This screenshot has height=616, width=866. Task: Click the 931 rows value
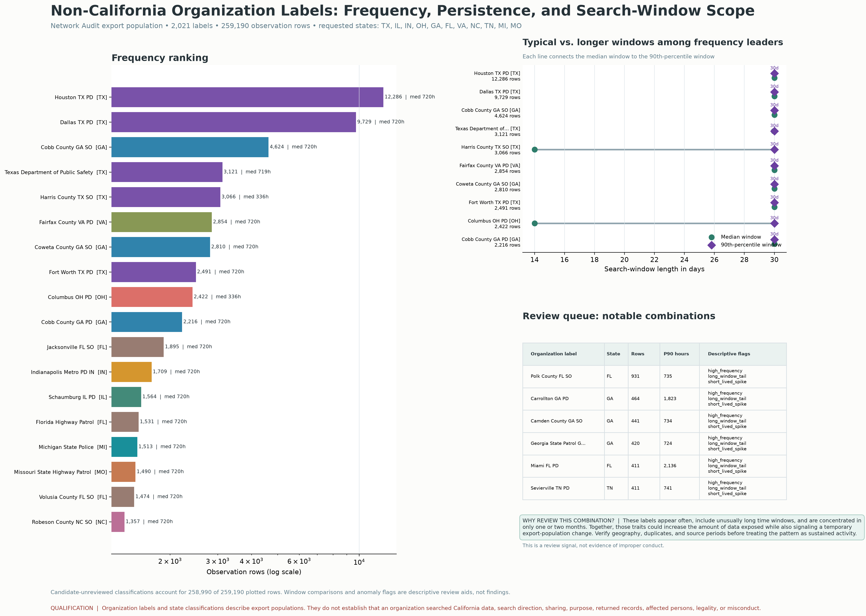click(x=635, y=376)
